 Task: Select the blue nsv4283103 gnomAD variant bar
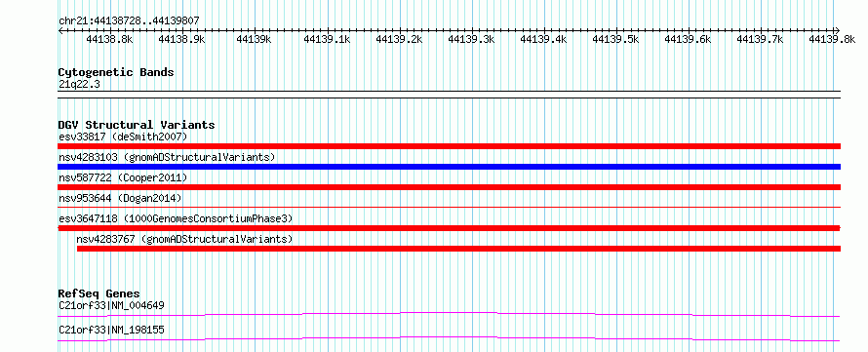click(449, 167)
